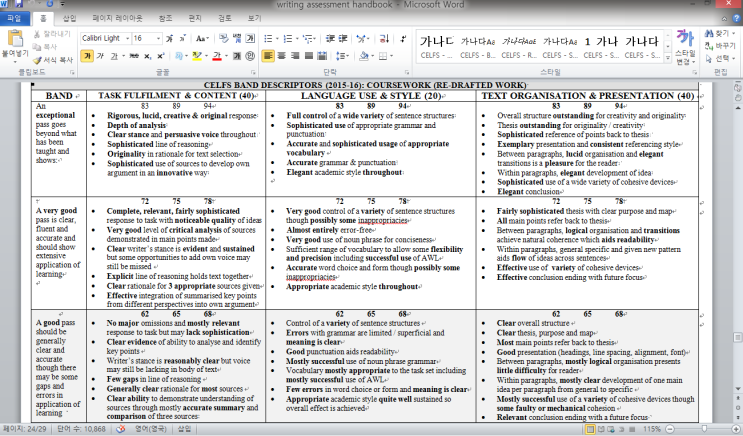Click the Cut (잘라내기) scissors button
Image resolution: width=743 pixels, height=436 pixels.
52,34
